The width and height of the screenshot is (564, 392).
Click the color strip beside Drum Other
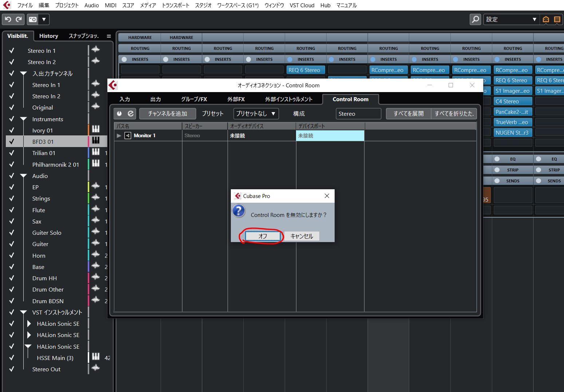tap(88, 289)
